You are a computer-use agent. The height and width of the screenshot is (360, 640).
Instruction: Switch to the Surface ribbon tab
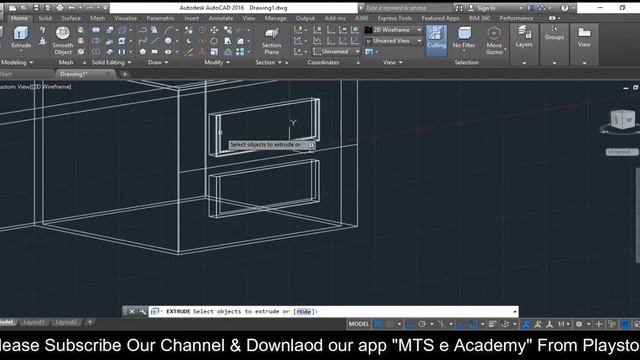click(x=71, y=18)
